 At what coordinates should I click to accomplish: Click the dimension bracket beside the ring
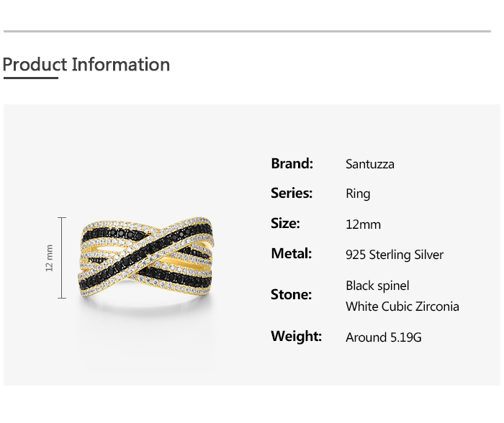pyautogui.click(x=63, y=258)
